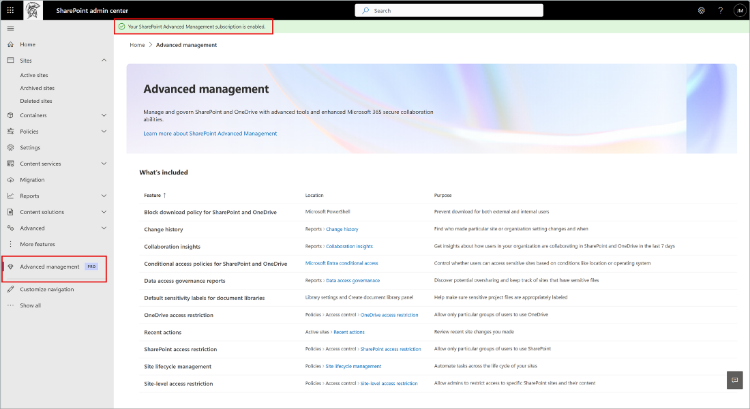Open More features in sidebar
This screenshot has width=750, height=409.
37,244
